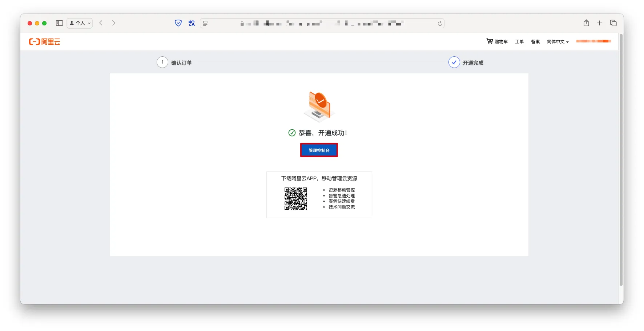Viewport: 644px width, 331px height.
Task: Open the Share sheet icon
Action: tap(586, 23)
